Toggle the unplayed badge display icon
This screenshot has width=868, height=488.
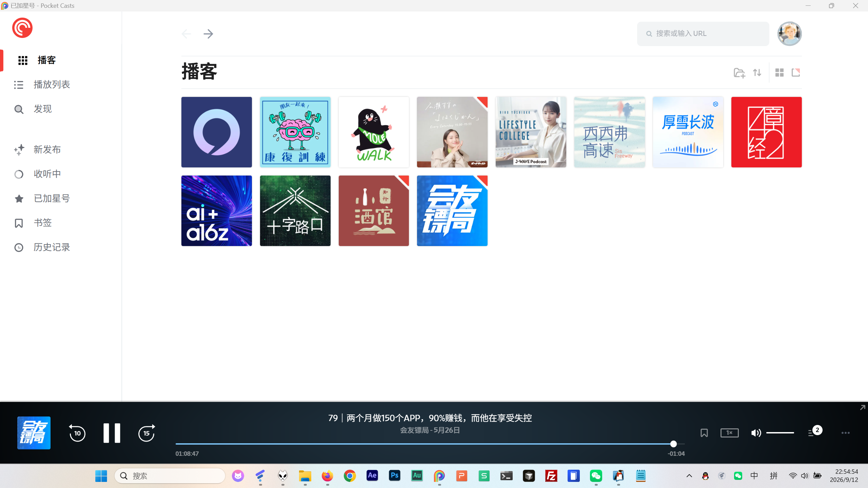(x=796, y=73)
